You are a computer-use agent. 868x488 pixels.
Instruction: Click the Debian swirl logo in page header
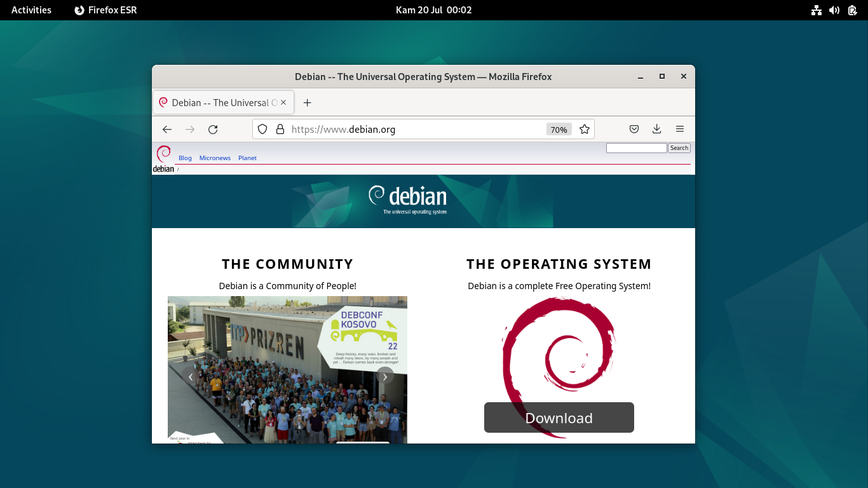point(163,159)
